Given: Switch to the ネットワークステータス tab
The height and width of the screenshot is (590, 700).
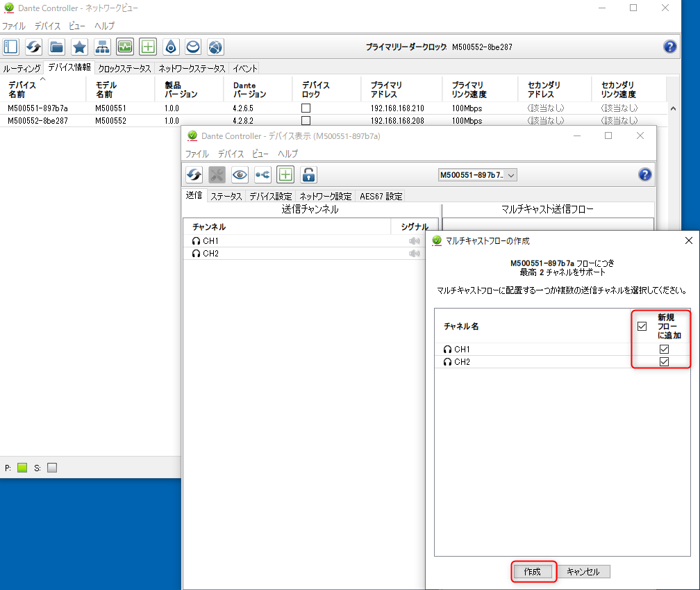Looking at the screenshot, I should [x=192, y=68].
